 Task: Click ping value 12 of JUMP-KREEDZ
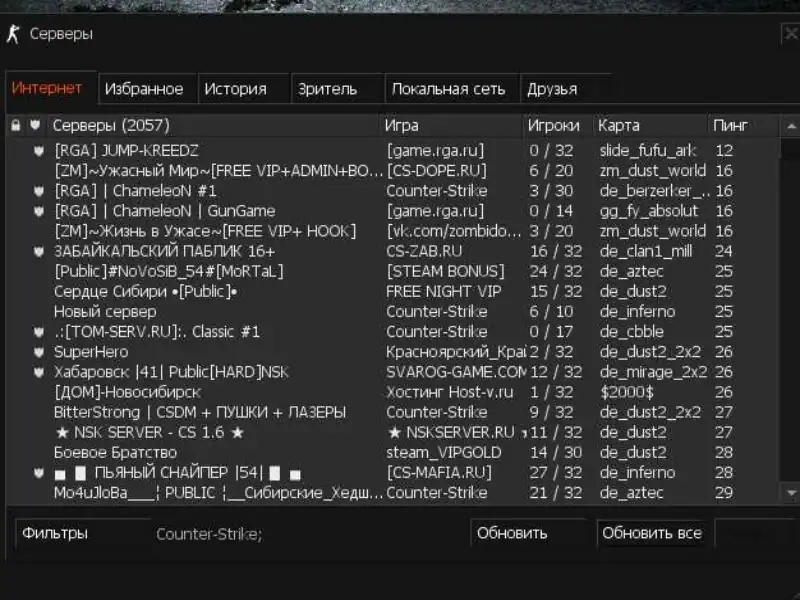724,151
